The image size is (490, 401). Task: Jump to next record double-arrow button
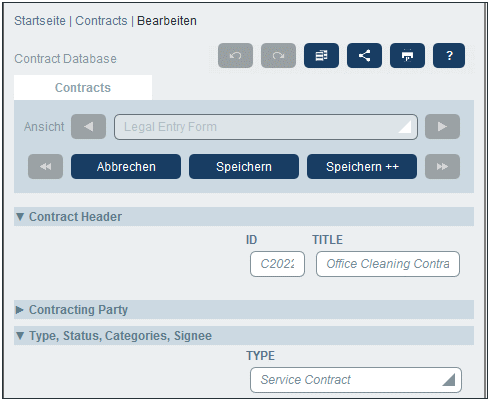442,166
